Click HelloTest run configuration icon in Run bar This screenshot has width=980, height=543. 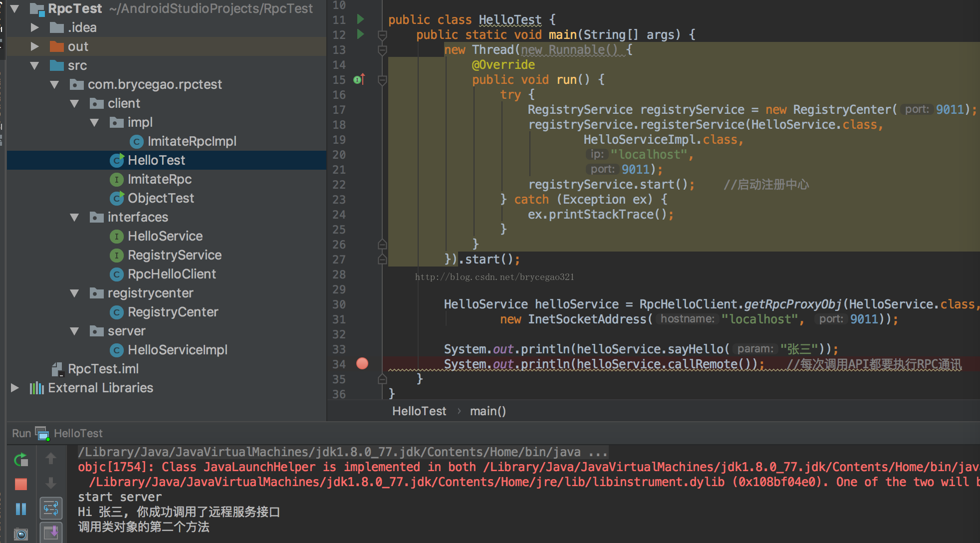42,434
